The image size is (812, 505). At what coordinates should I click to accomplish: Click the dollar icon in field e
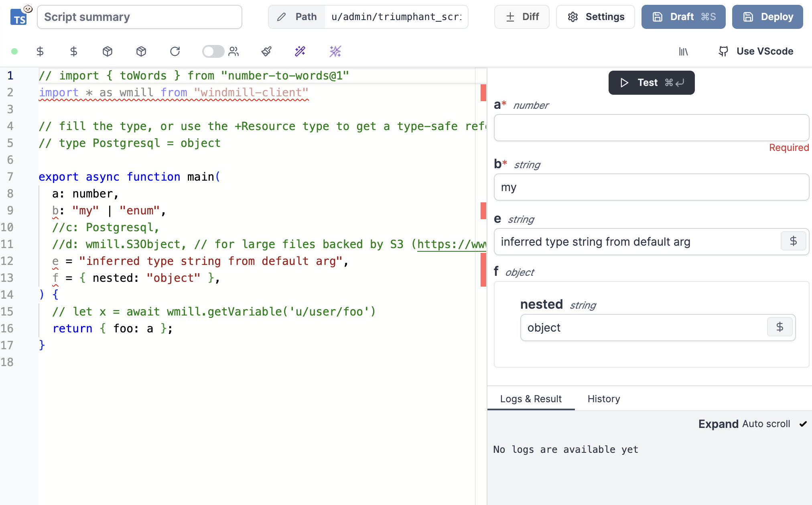click(x=793, y=241)
